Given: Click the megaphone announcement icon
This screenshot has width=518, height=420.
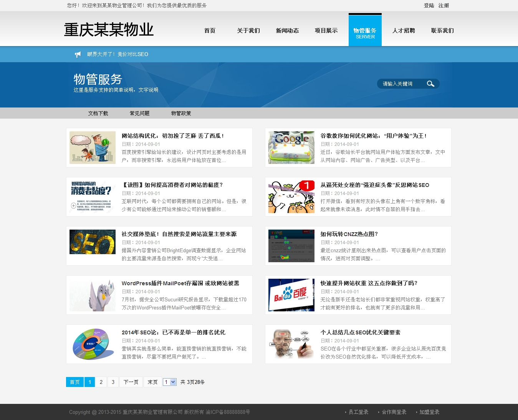Looking at the screenshot, I should click(78, 55).
